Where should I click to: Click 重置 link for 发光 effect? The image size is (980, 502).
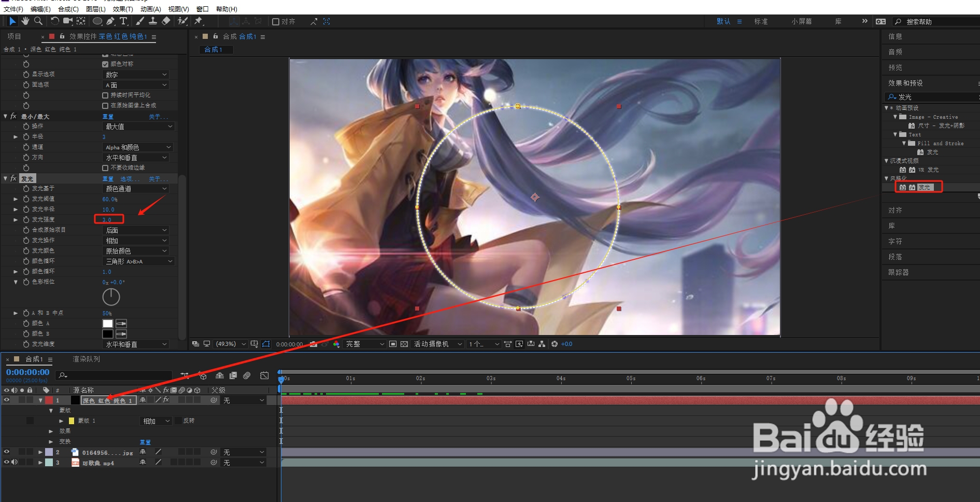click(x=108, y=179)
